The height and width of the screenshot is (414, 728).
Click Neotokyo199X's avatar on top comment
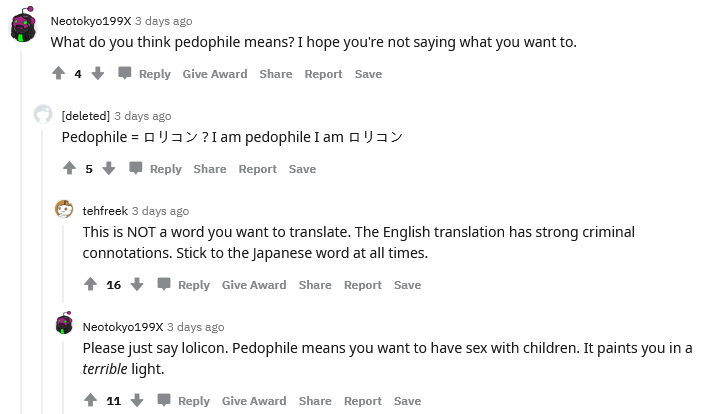pos(24,26)
